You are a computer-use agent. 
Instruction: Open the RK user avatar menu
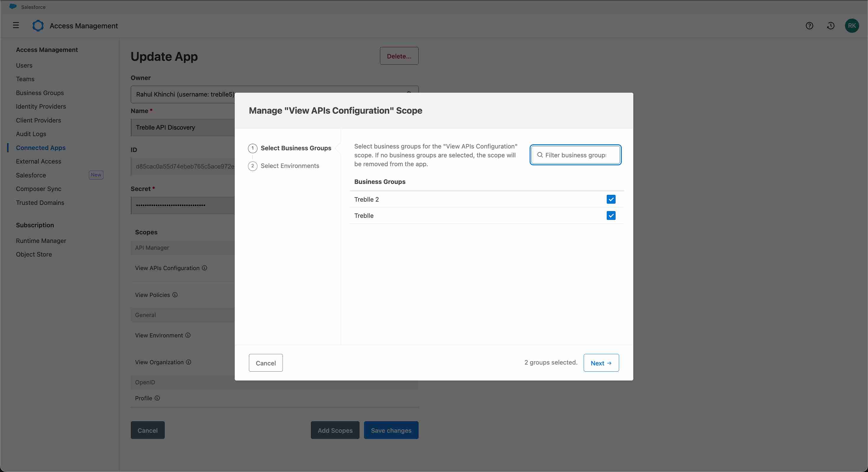tap(851, 26)
